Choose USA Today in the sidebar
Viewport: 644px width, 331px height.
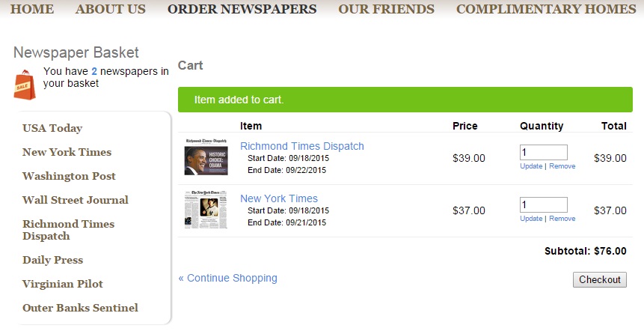pos(52,128)
